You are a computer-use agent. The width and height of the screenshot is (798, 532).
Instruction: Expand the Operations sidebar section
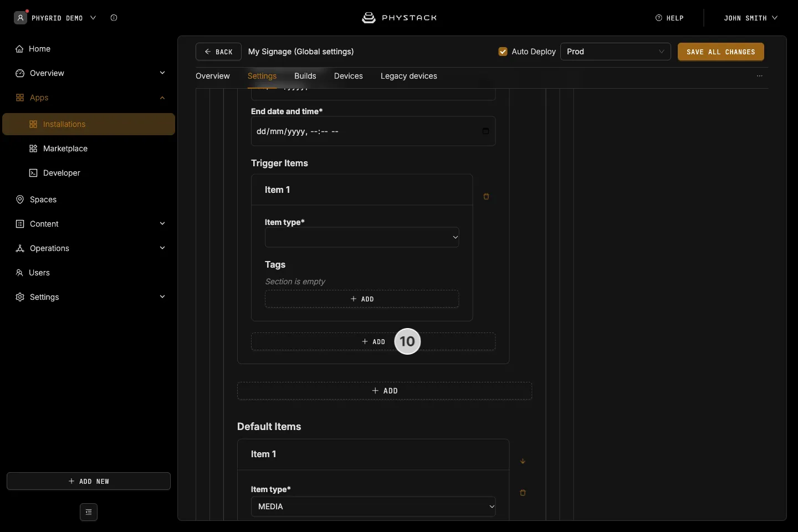tap(162, 248)
